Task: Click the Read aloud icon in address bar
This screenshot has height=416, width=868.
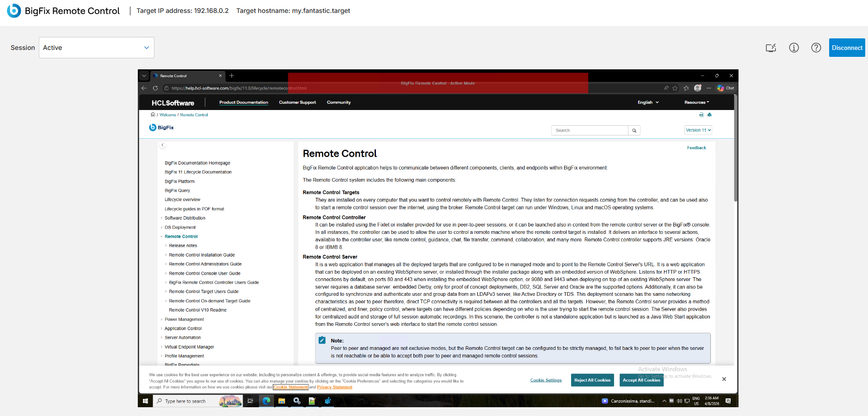Action: (x=666, y=88)
